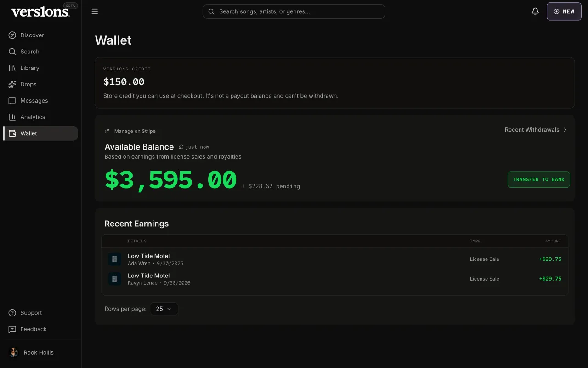Click the Rook Hollis name label

tap(39, 353)
